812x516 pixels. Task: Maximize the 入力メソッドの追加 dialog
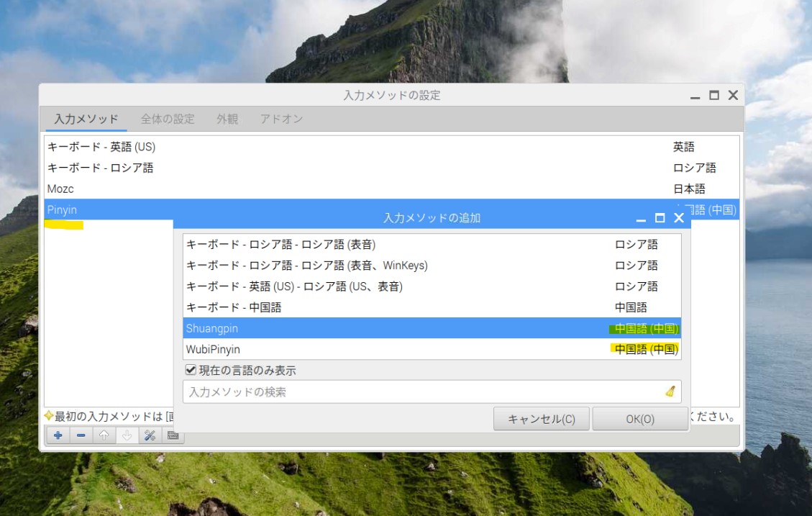click(660, 218)
